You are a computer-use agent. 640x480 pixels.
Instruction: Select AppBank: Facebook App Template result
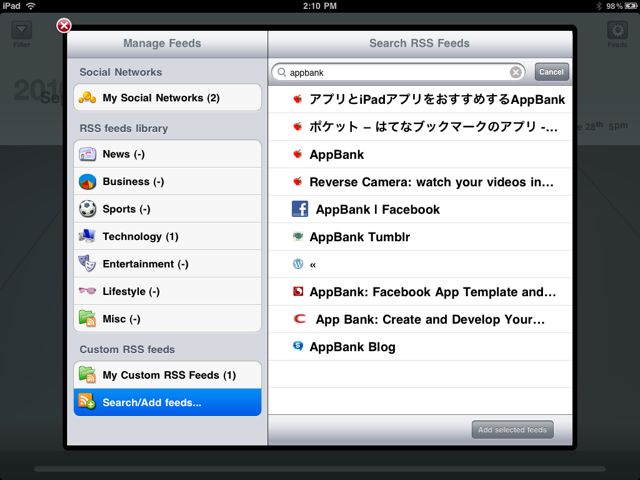[420, 292]
